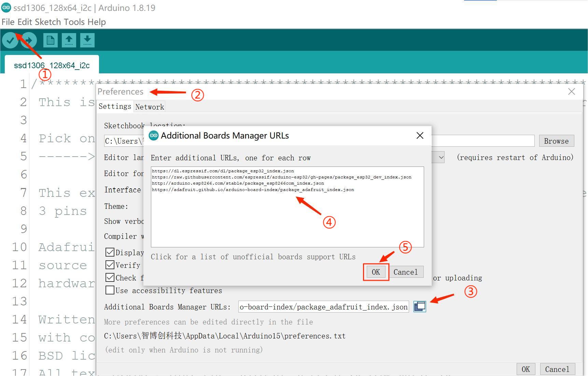The height and width of the screenshot is (376, 588).
Task: Open the preferences.txt file path link
Action: tap(225, 336)
